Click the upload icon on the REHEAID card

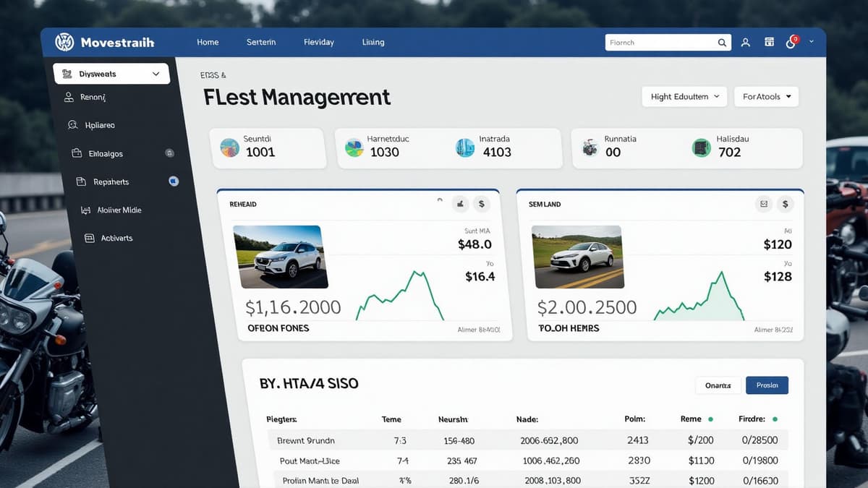[x=460, y=204]
